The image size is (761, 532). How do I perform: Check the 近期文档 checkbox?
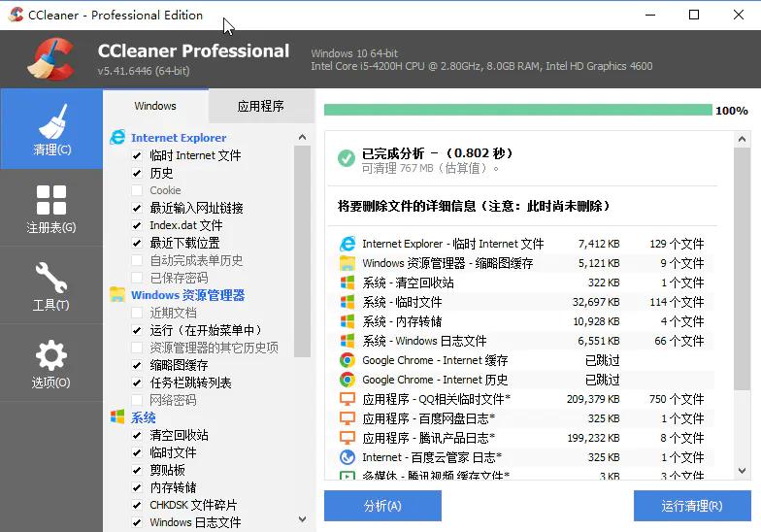[x=138, y=313]
